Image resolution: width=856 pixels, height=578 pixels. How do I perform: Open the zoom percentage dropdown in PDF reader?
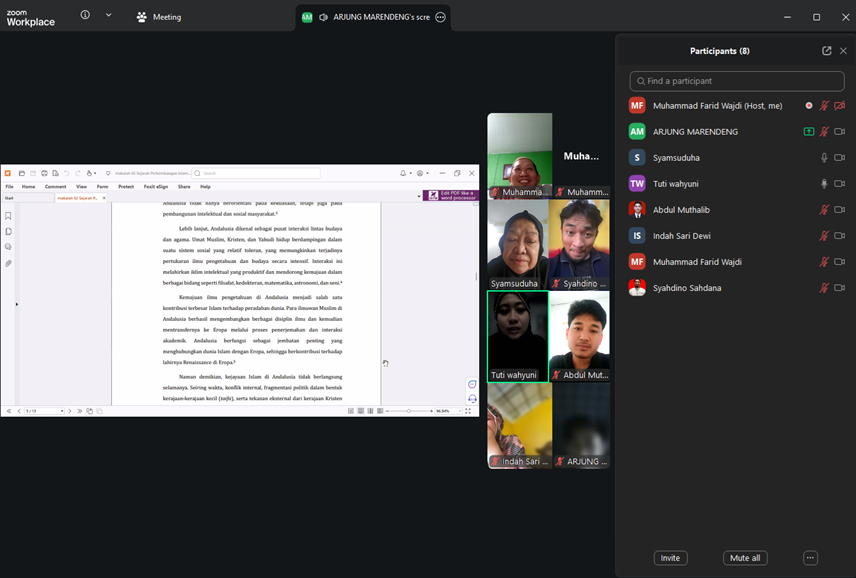pyautogui.click(x=460, y=411)
